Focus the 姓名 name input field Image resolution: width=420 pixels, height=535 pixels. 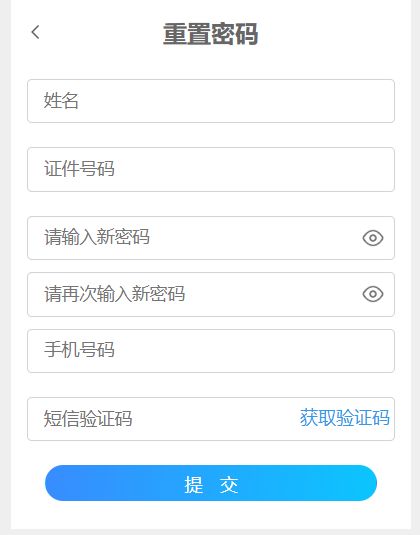(211, 101)
